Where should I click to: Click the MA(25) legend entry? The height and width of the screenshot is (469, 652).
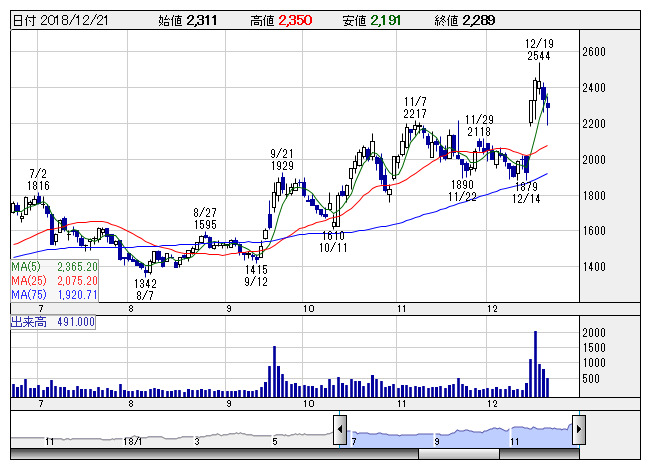pos(54,281)
